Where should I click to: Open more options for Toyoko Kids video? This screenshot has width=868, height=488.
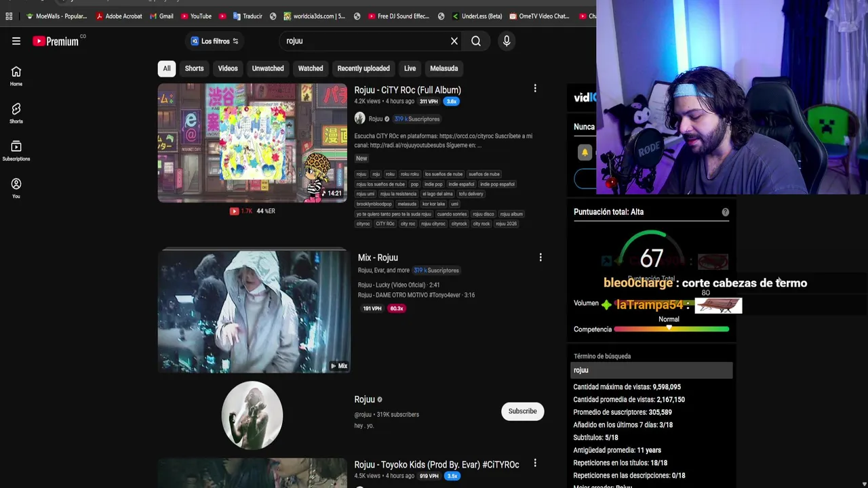tap(535, 463)
